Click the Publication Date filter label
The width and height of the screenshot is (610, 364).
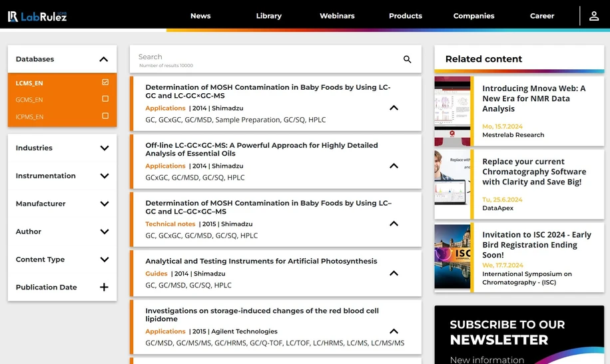(x=47, y=287)
